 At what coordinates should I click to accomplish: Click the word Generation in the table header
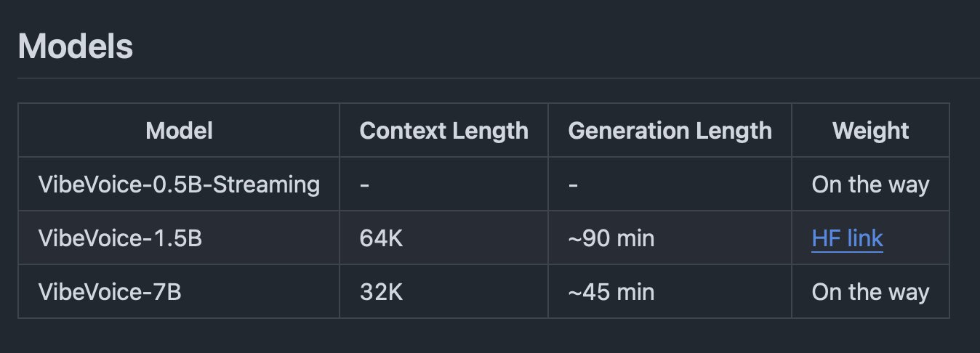pyautogui.click(x=623, y=131)
